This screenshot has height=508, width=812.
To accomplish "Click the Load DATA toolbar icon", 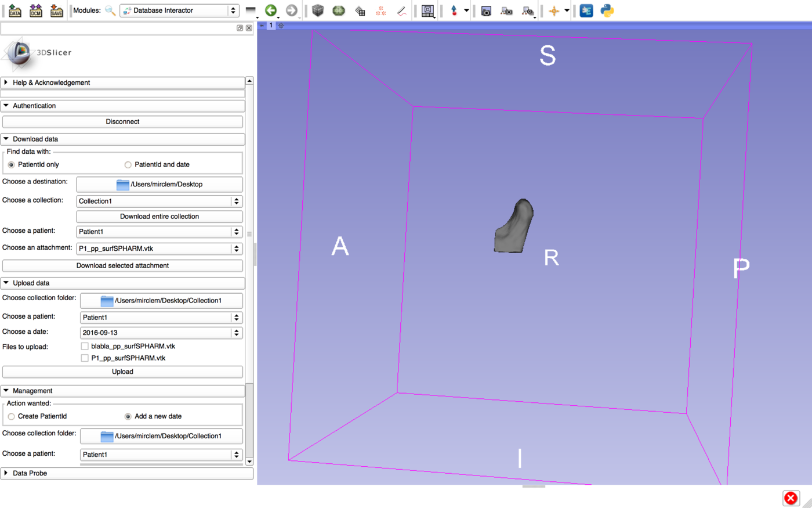I will 15,10.
